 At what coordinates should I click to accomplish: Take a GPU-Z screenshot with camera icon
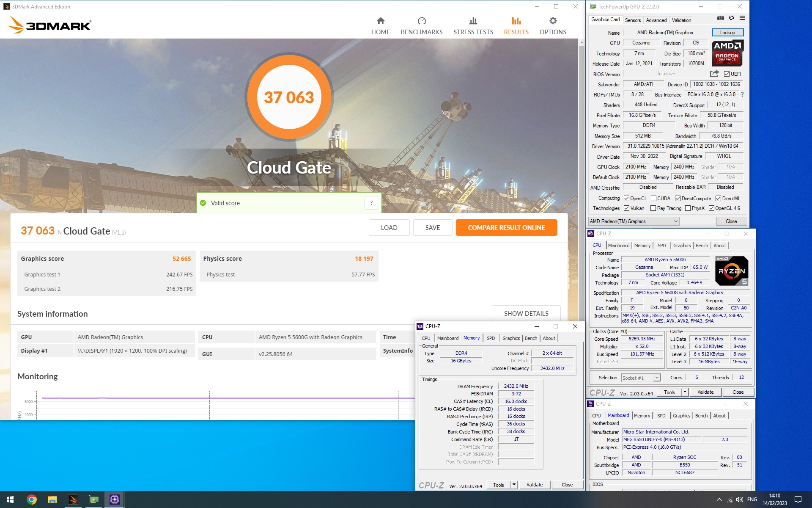(720, 18)
